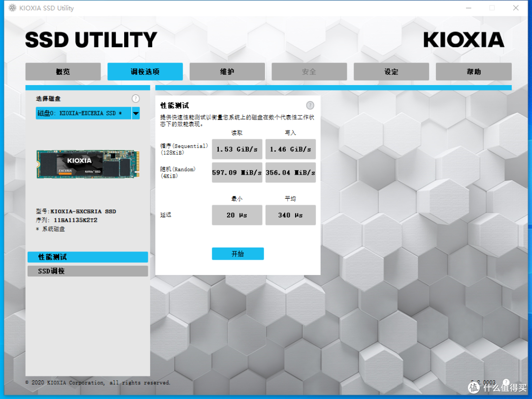Open the 维护 tab
The width and height of the screenshot is (532, 399).
227,72
